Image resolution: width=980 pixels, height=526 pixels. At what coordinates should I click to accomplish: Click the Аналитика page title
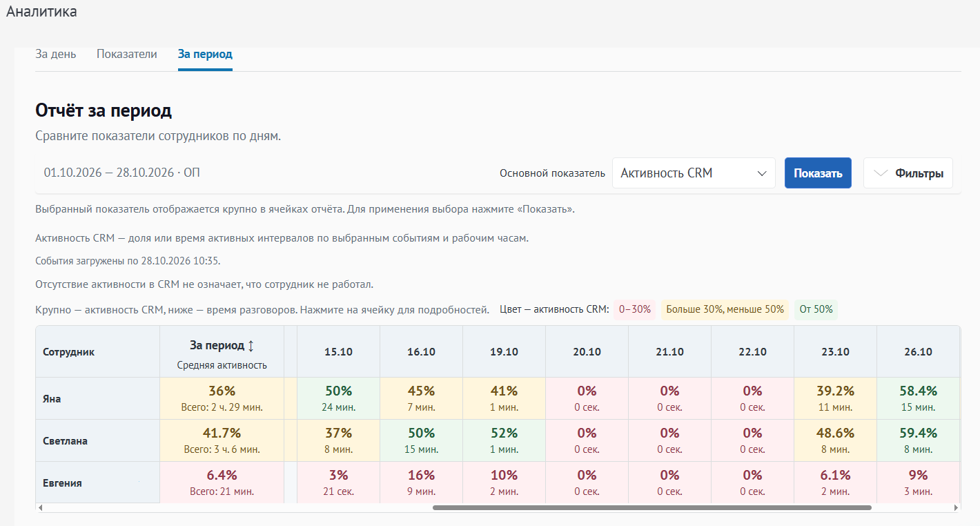pos(41,12)
